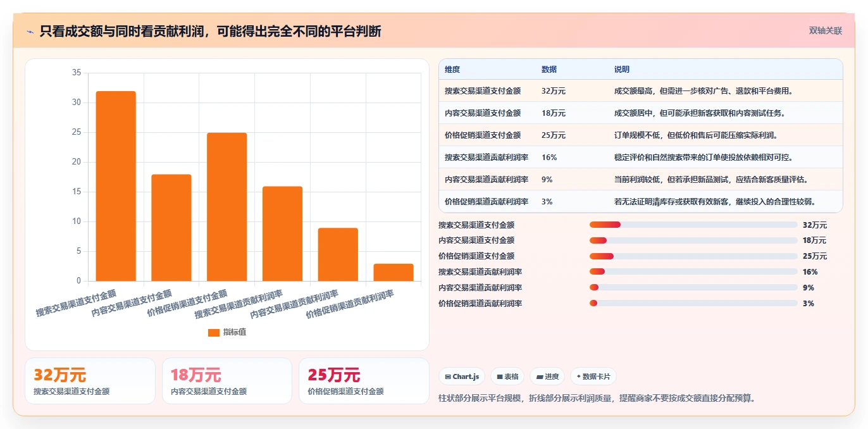Click table value 3%

[547, 202]
